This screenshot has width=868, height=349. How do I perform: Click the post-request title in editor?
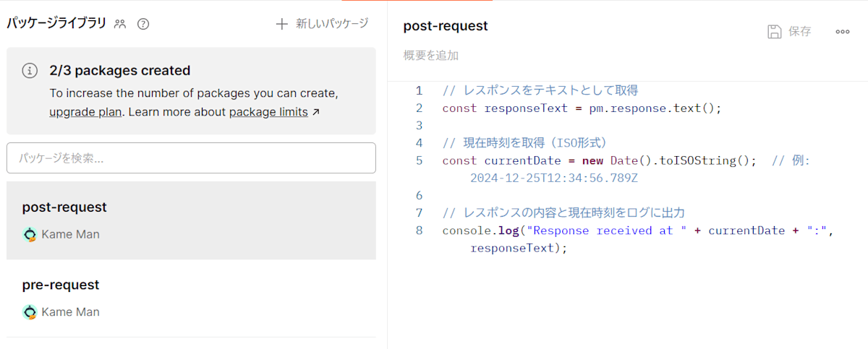pyautogui.click(x=446, y=26)
